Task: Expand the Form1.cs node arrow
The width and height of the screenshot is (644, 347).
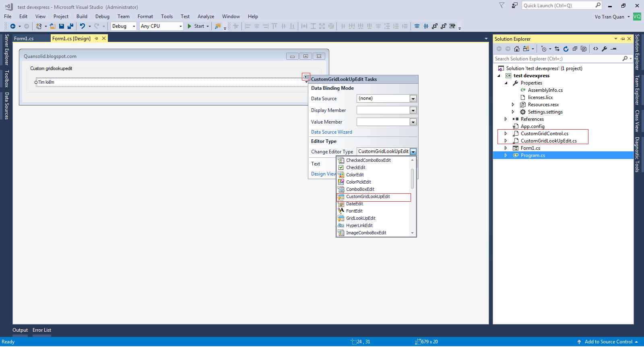Action: (506, 148)
